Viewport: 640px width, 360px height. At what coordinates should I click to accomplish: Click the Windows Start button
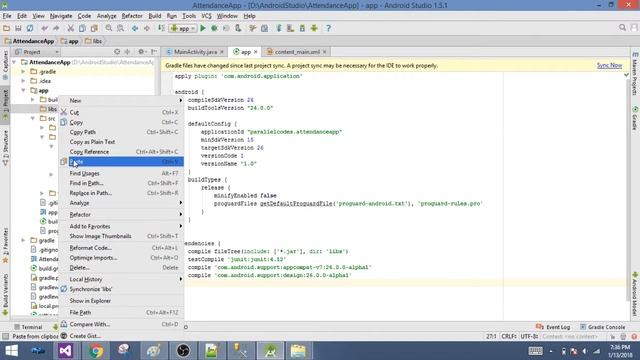point(11,351)
